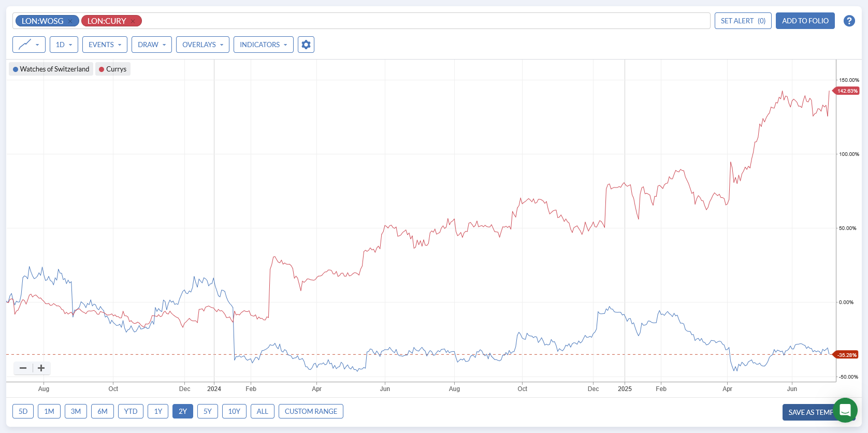Select the ALL time range
Image resolution: width=868 pixels, height=433 pixels.
coord(263,411)
